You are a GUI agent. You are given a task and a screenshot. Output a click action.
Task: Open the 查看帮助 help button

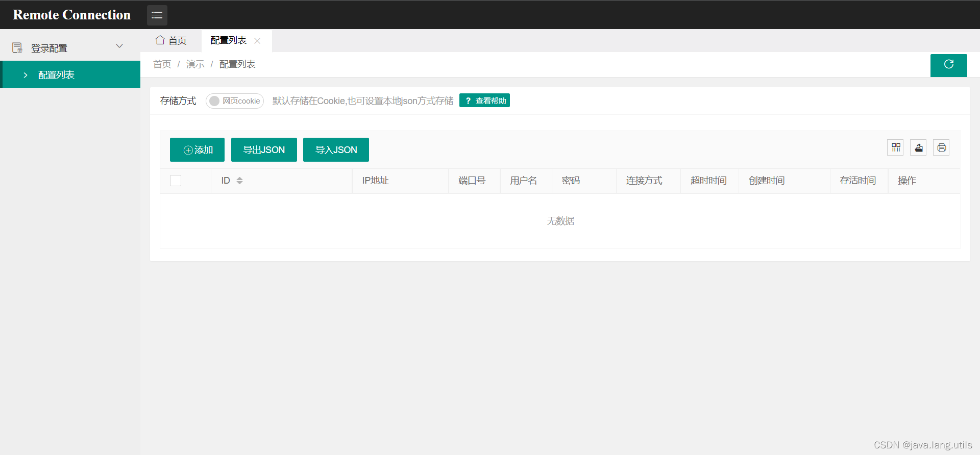coord(484,100)
